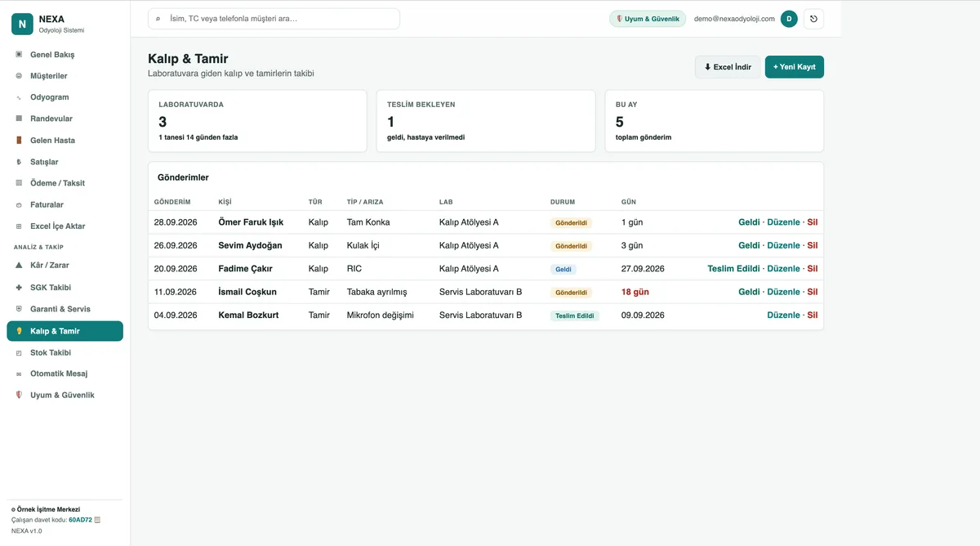Click the Tabaka ayrılmış cell
Image resolution: width=980 pixels, height=546 pixels.
tap(376, 292)
